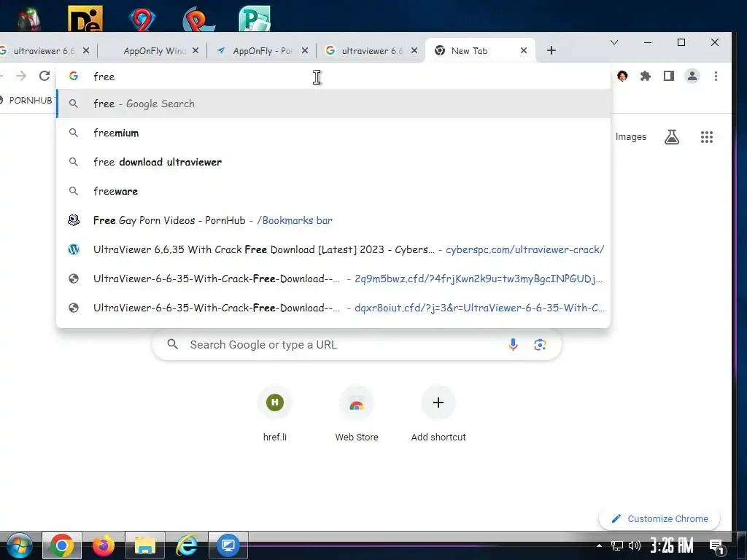This screenshot has width=747, height=560.
Task: Select the New Tab tab
Action: coord(480,51)
